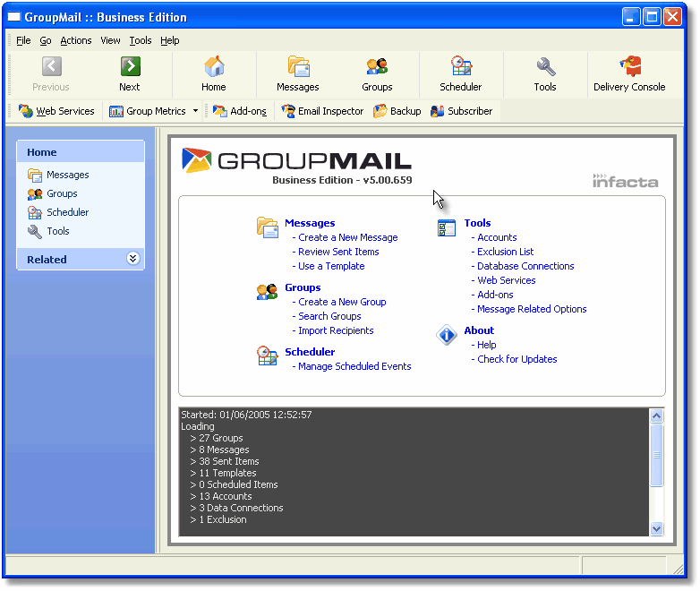Open Add-ons in secondary toolbar
Image resolution: width=700 pixels, height=591 pixels.
240,111
